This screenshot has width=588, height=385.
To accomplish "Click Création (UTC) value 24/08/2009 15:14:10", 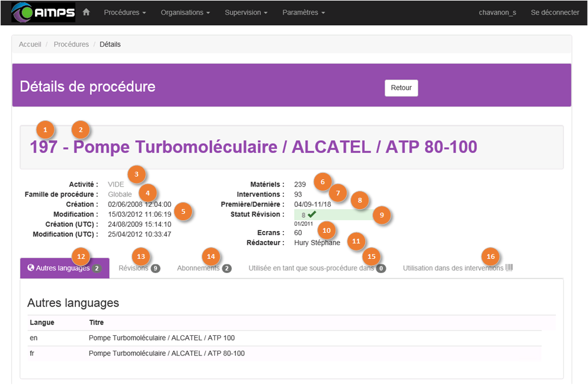I will pyautogui.click(x=139, y=224).
